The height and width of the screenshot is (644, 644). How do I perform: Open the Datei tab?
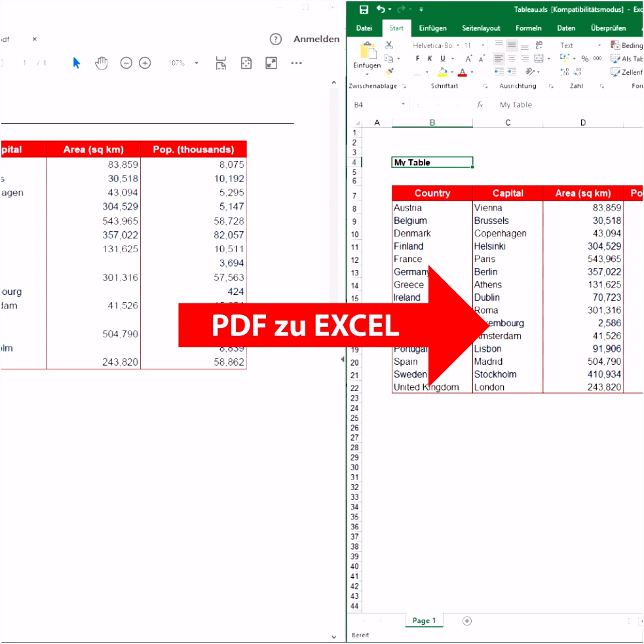pos(364,28)
